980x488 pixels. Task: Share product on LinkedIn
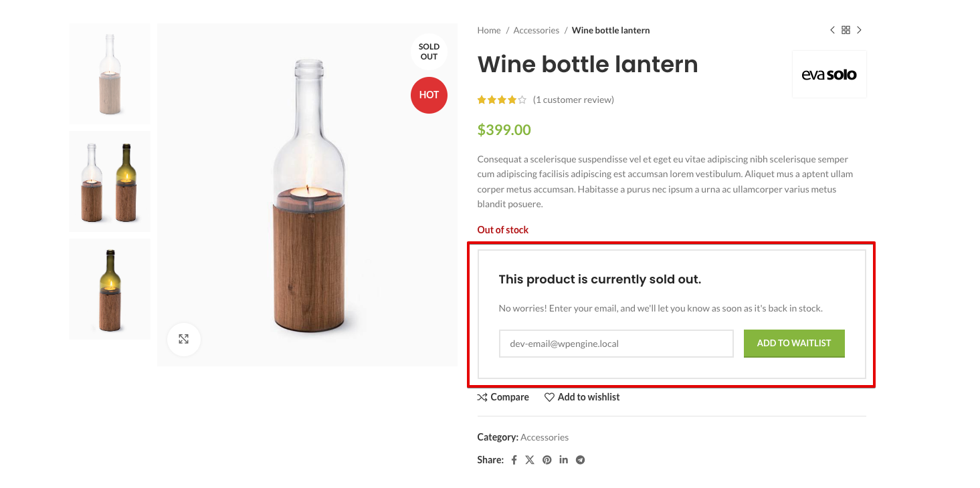[563, 460]
